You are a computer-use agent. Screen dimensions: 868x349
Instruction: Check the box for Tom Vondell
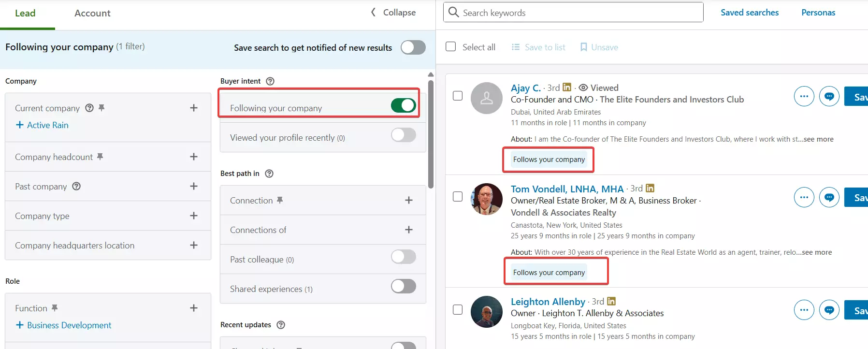coord(458,197)
